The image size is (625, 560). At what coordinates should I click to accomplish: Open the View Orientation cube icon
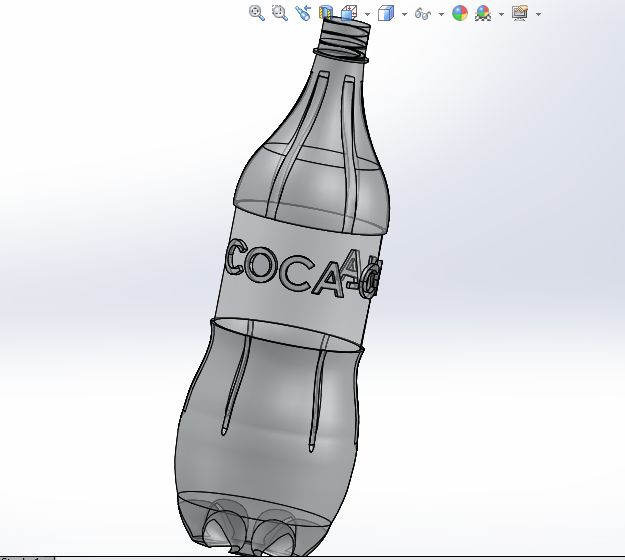(349, 13)
